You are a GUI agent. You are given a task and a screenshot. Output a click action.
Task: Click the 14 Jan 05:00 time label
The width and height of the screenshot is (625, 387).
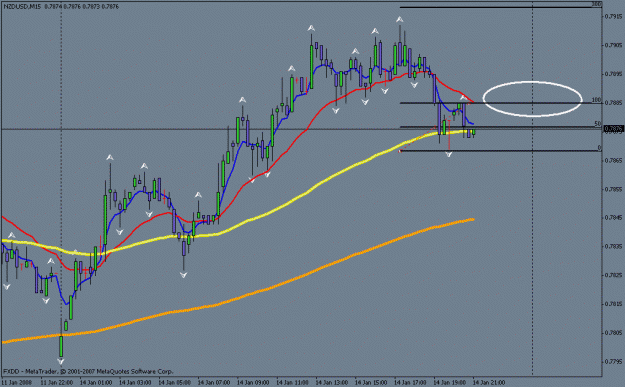[x=175, y=383]
